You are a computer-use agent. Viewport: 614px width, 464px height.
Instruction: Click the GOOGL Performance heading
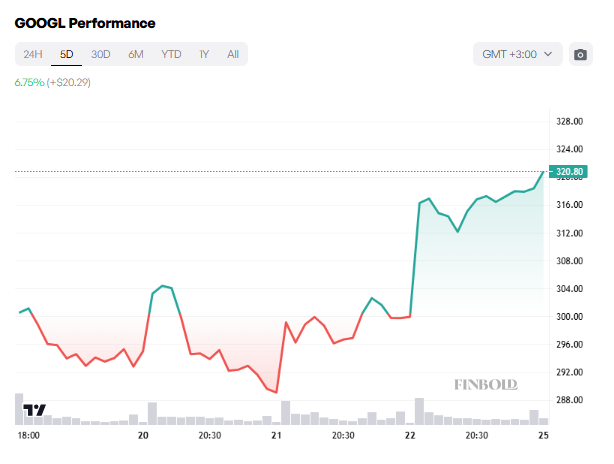[85, 22]
